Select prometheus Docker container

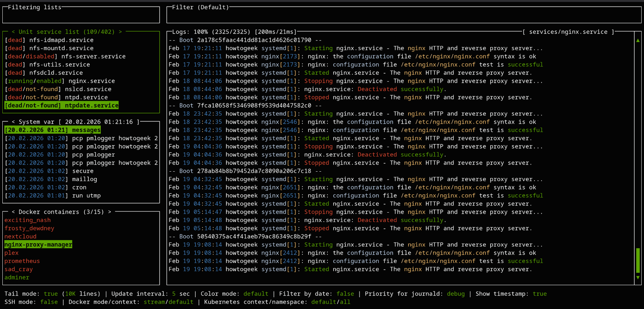[22, 261]
